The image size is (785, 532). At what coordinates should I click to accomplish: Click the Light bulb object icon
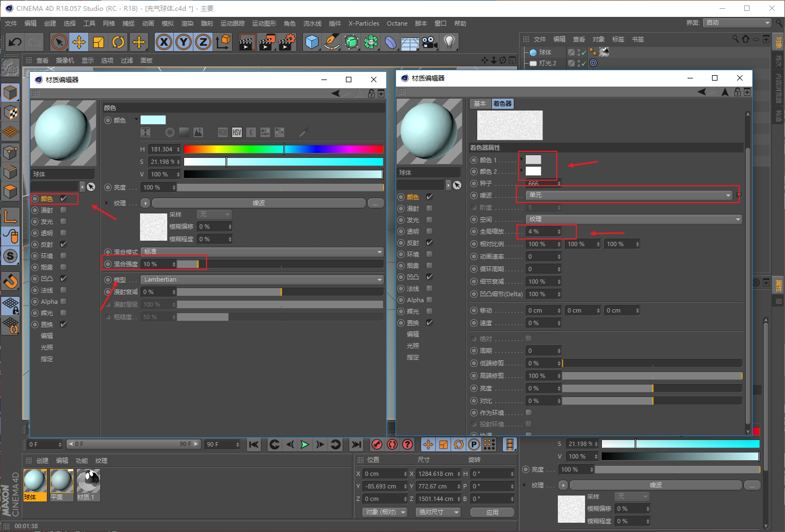(449, 42)
